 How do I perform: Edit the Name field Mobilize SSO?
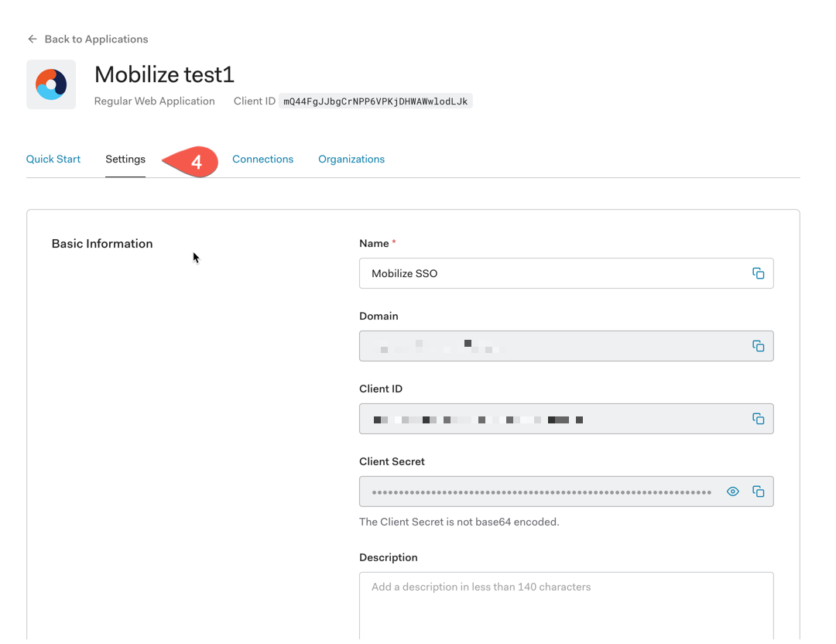point(554,273)
